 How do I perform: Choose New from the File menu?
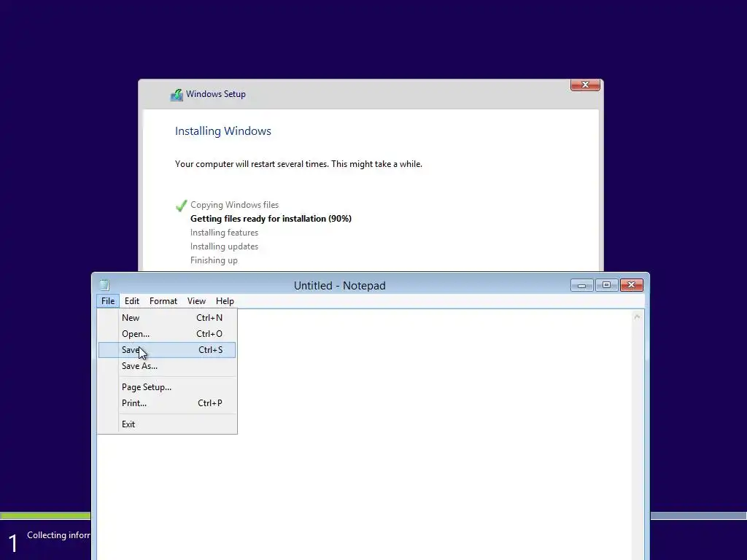[167, 318]
